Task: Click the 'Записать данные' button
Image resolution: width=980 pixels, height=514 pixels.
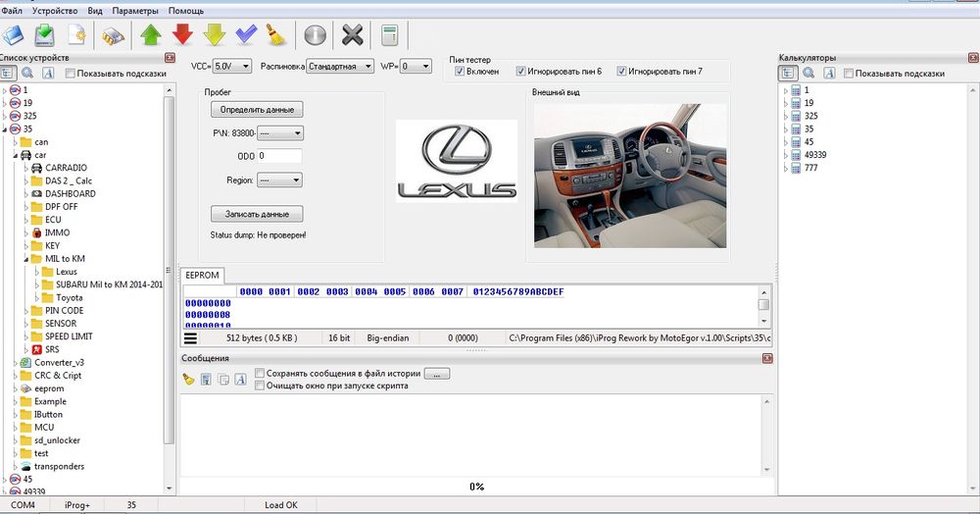Action: (x=257, y=214)
